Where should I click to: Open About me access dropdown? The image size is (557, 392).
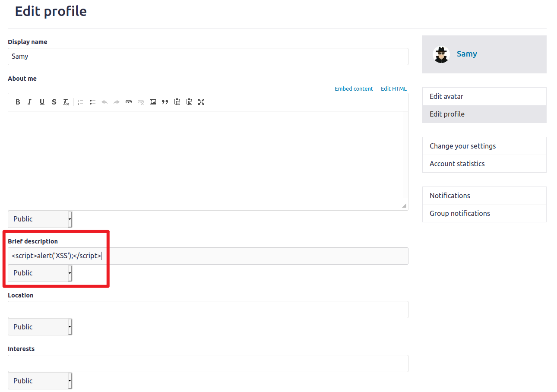click(x=40, y=219)
